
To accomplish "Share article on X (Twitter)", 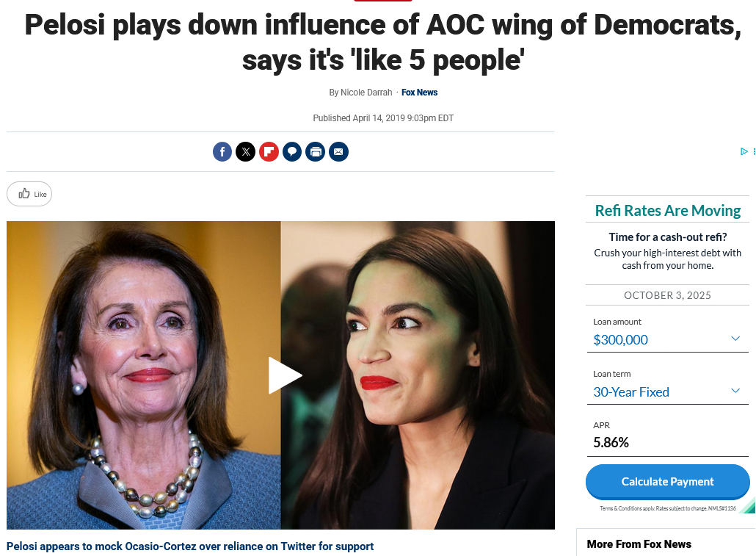I will (x=246, y=152).
